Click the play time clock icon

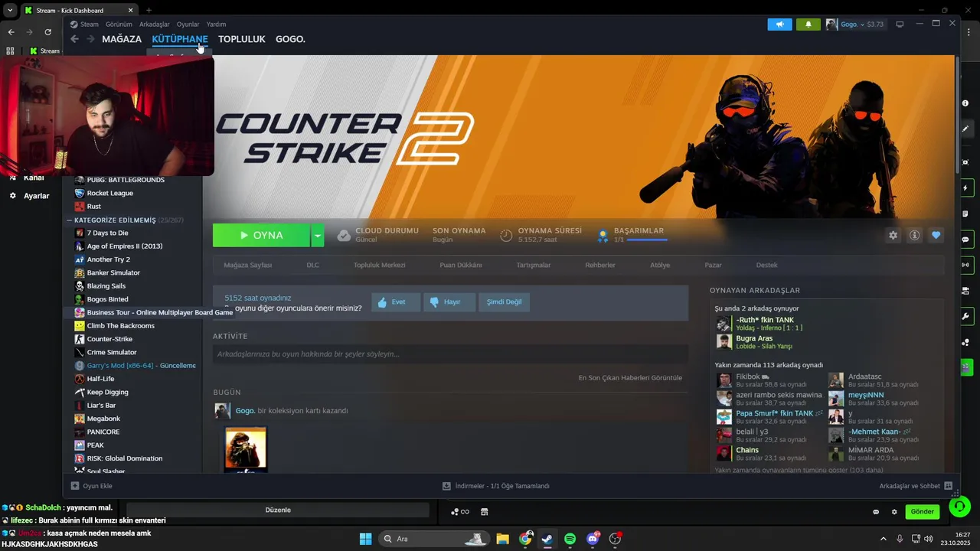click(x=506, y=235)
